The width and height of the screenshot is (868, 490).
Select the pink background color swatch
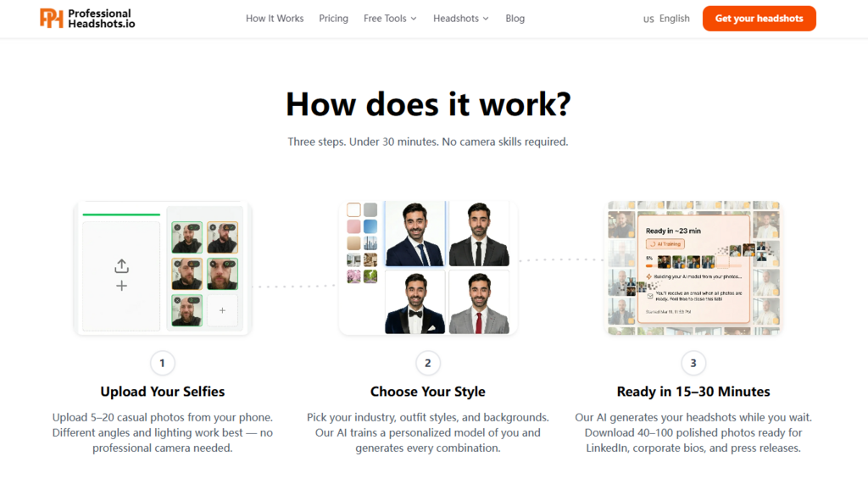pyautogui.click(x=353, y=226)
